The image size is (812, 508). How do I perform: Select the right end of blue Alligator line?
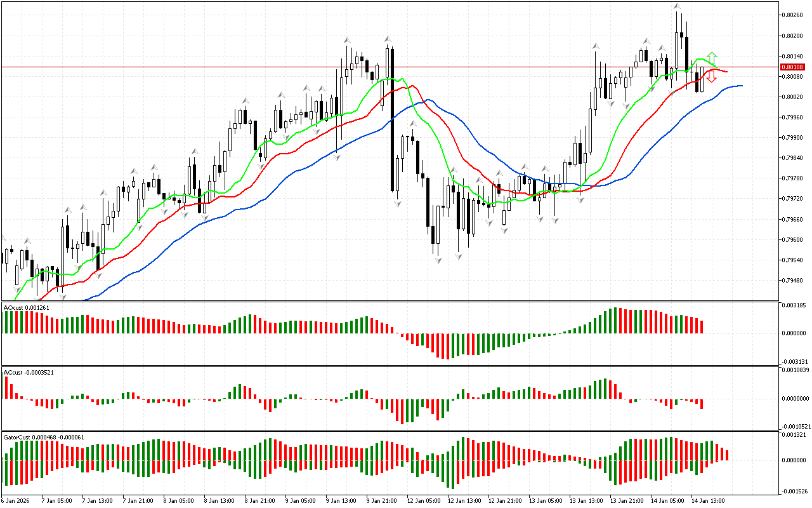point(741,86)
